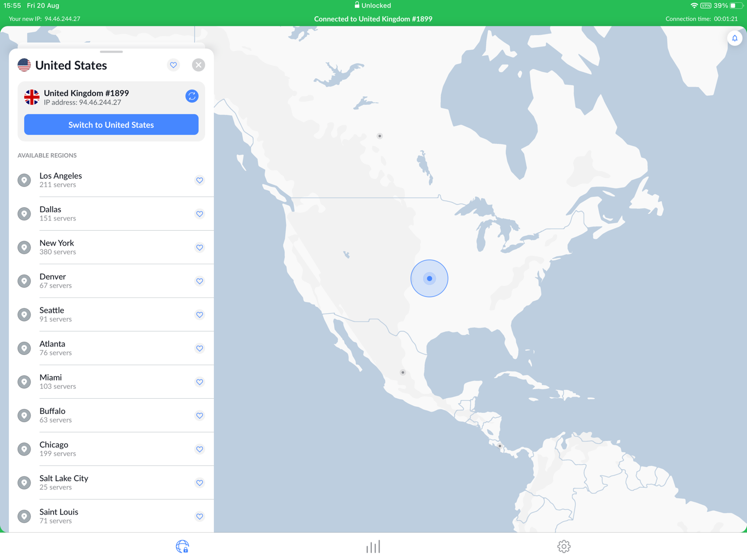
Task: Select the VPN map tab icon
Action: pyautogui.click(x=182, y=546)
